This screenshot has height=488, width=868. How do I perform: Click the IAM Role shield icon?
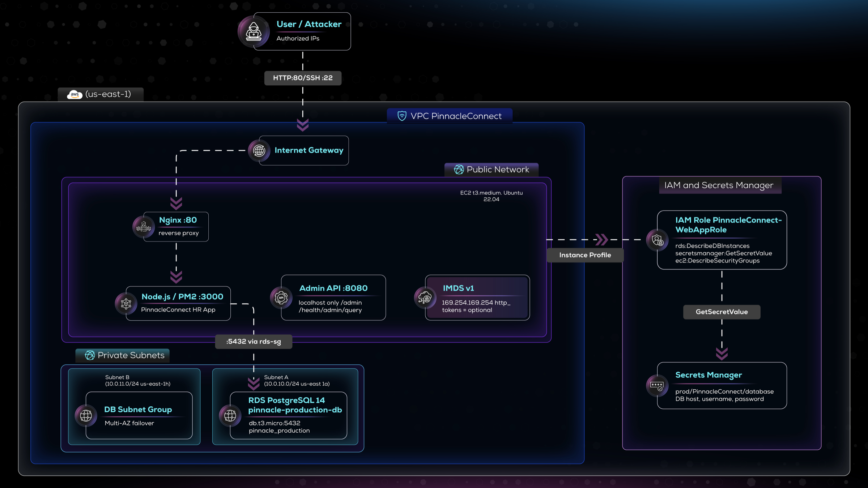tap(657, 240)
